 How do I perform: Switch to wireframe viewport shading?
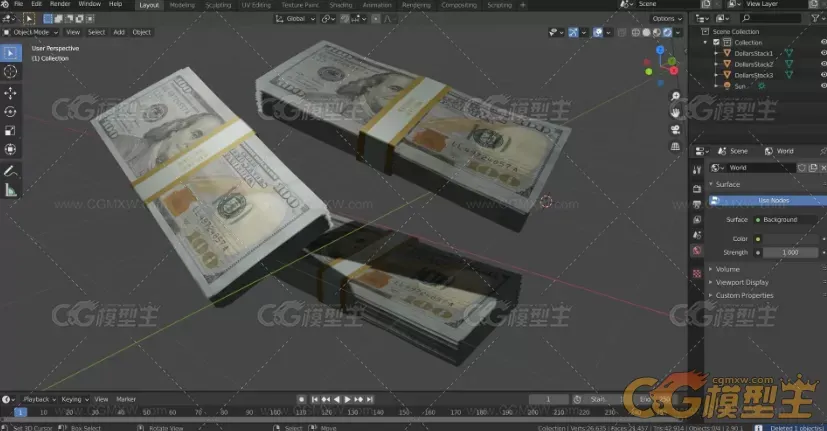[636, 33]
